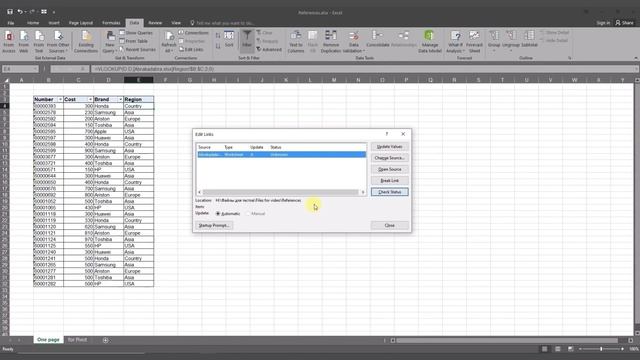The height and width of the screenshot is (360, 640).
Task: Click the Forecast Sheet icon
Action: [474, 41]
